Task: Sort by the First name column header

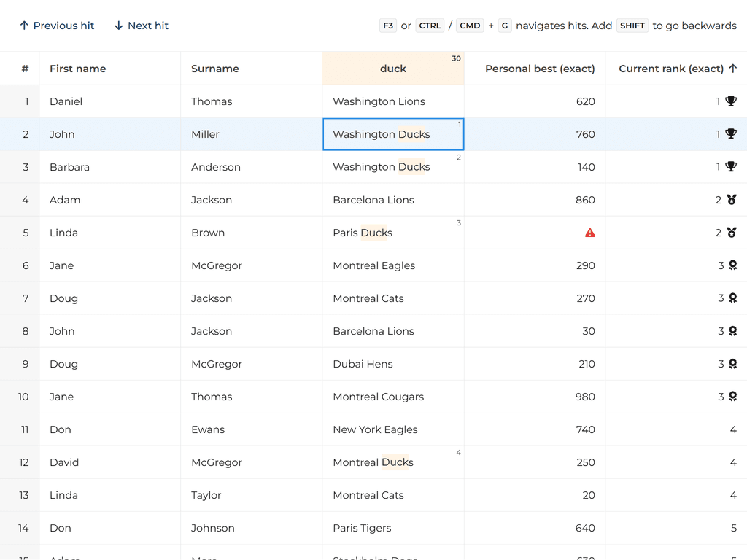Action: click(77, 69)
